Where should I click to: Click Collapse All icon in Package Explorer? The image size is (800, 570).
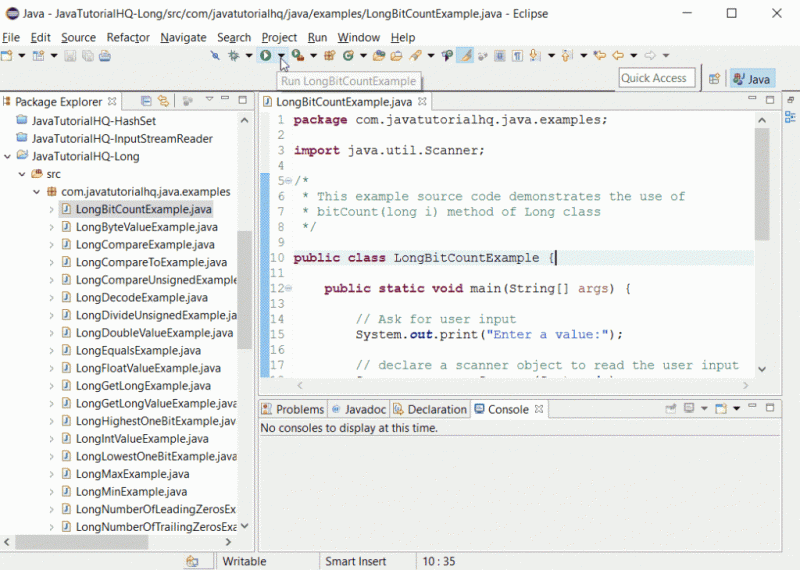pyautogui.click(x=146, y=101)
